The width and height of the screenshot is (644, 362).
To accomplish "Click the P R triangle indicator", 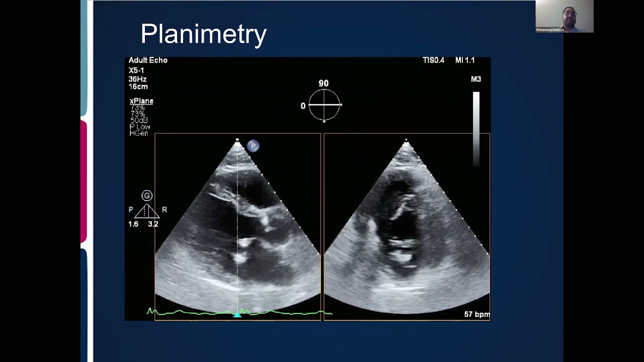I will click(147, 211).
